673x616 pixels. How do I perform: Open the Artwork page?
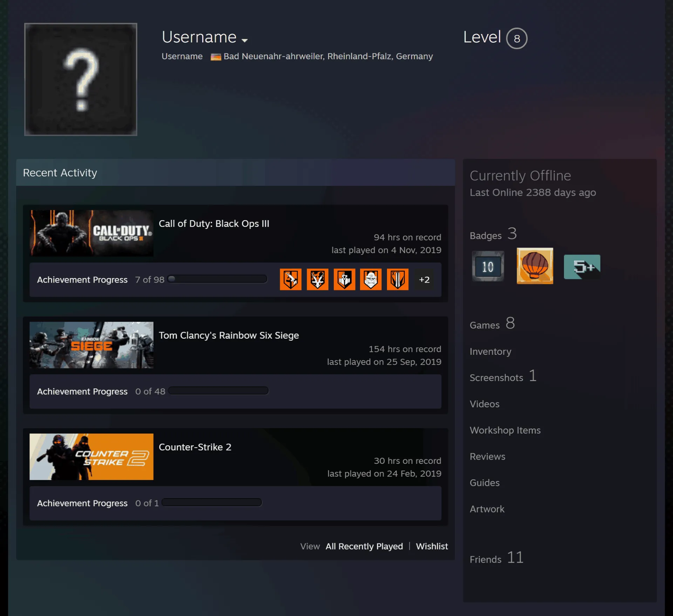click(487, 509)
